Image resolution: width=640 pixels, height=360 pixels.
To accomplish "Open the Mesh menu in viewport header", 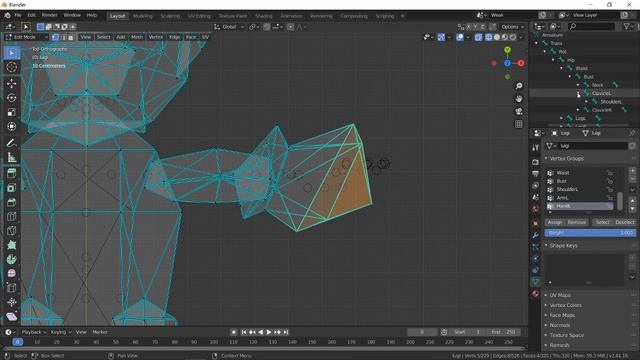I will 137,37.
